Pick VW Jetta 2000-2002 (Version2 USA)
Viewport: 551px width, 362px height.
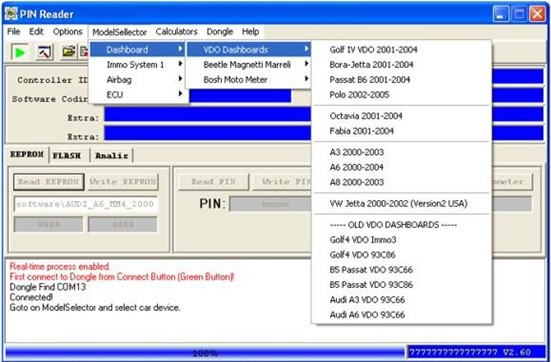click(x=398, y=203)
